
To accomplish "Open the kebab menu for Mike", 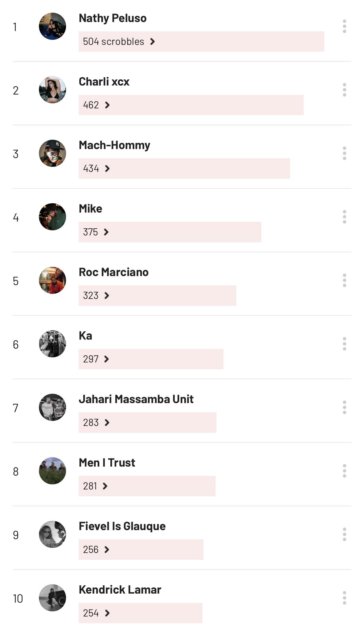I will [x=344, y=217].
